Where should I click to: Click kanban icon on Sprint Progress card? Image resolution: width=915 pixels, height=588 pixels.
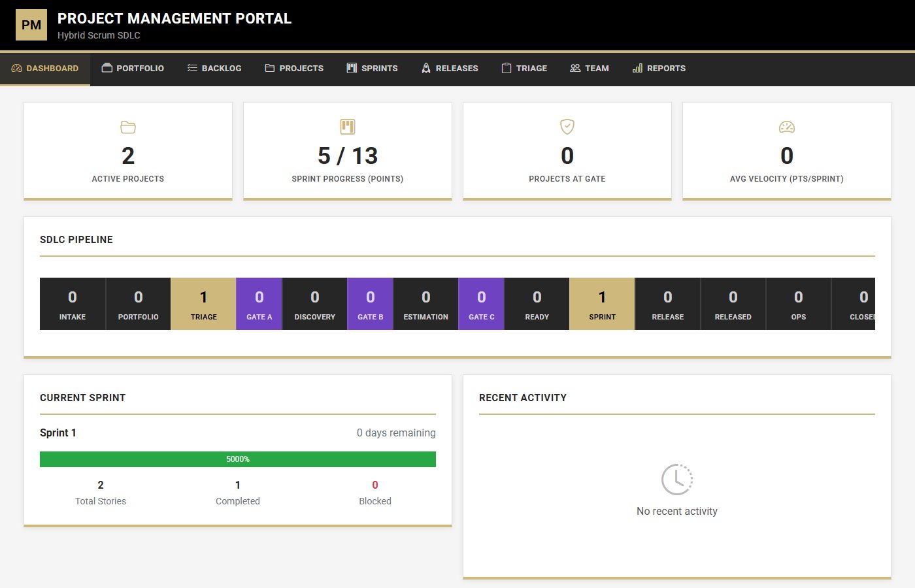point(348,127)
